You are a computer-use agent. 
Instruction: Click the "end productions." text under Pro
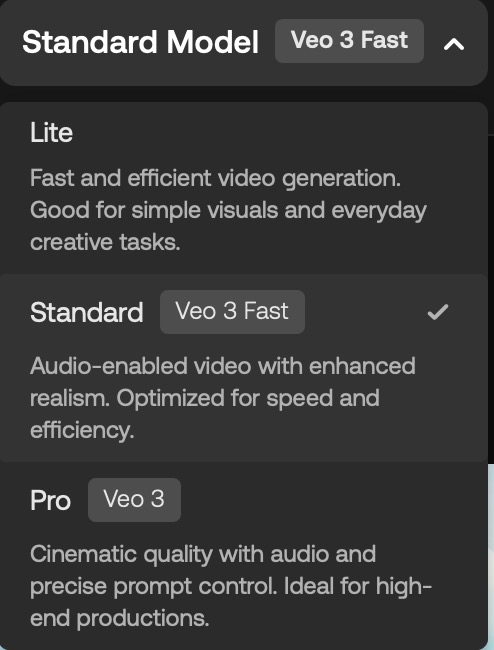click(x=119, y=618)
